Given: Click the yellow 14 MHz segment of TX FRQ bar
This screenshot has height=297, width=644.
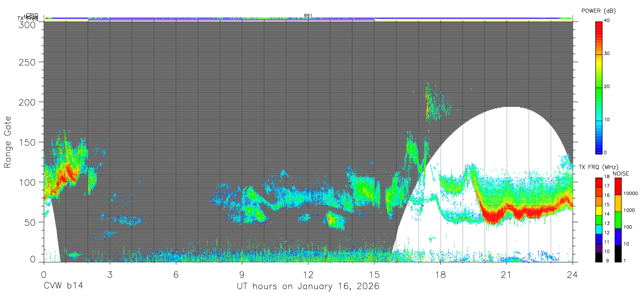Looking at the screenshot, I should coord(598,211).
